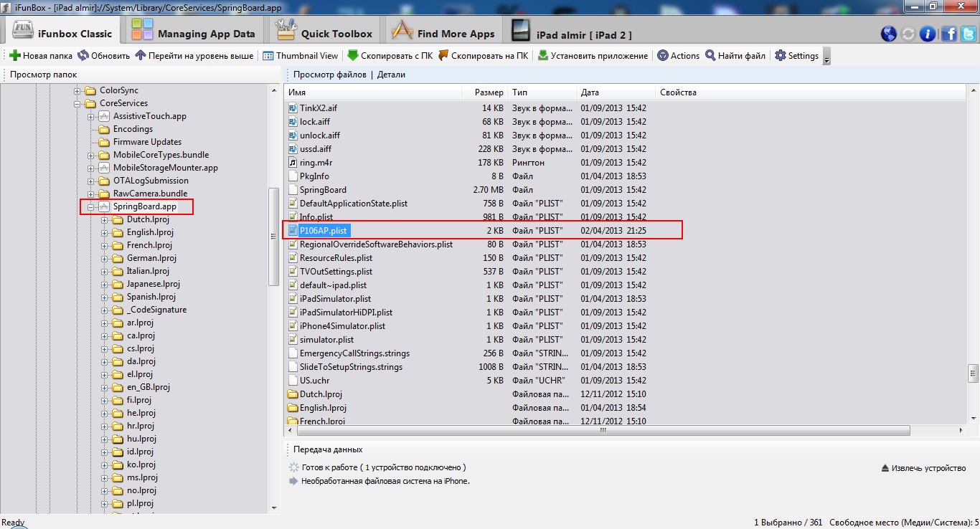980x529 pixels.
Task: Open Thumbnail View from the toolbar
Action: (x=300, y=55)
